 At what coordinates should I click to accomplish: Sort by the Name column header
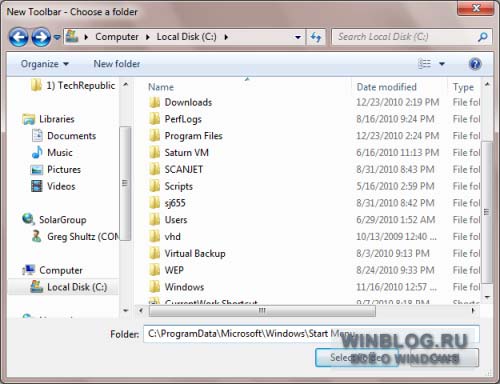pyautogui.click(x=161, y=87)
